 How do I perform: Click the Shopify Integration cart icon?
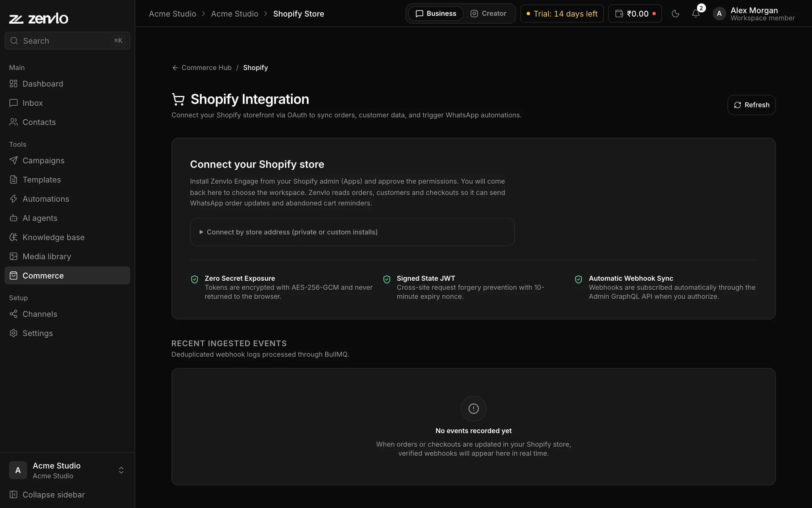(x=178, y=99)
